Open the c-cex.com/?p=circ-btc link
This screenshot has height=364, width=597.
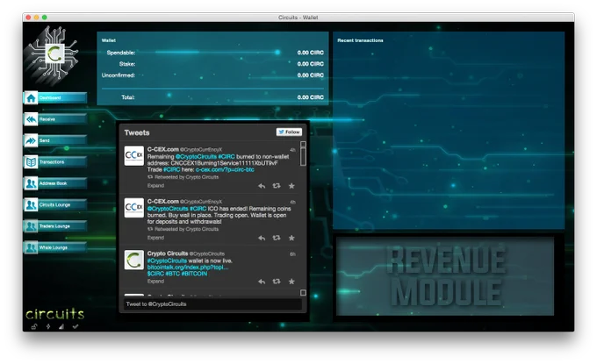(x=225, y=169)
